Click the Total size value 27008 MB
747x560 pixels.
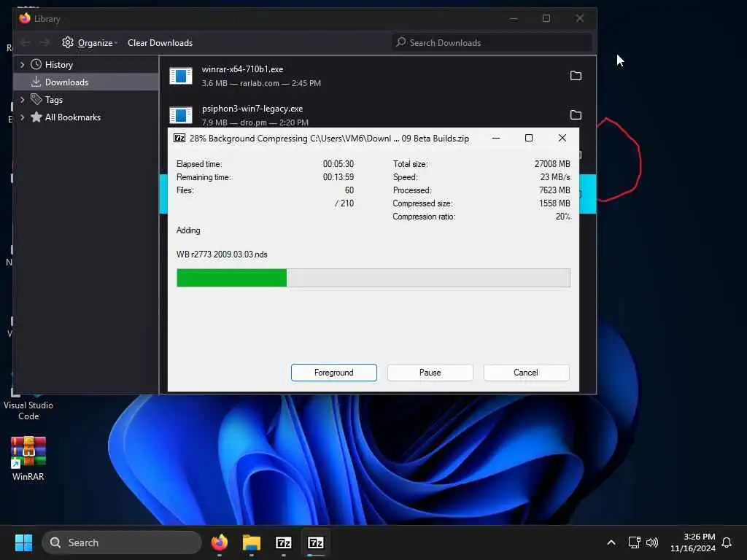(552, 164)
